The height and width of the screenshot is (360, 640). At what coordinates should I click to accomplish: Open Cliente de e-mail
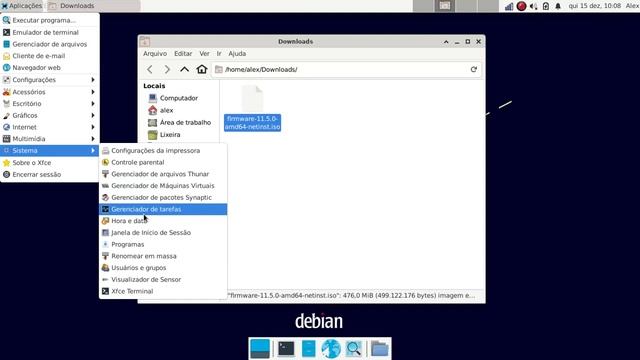coord(49,56)
